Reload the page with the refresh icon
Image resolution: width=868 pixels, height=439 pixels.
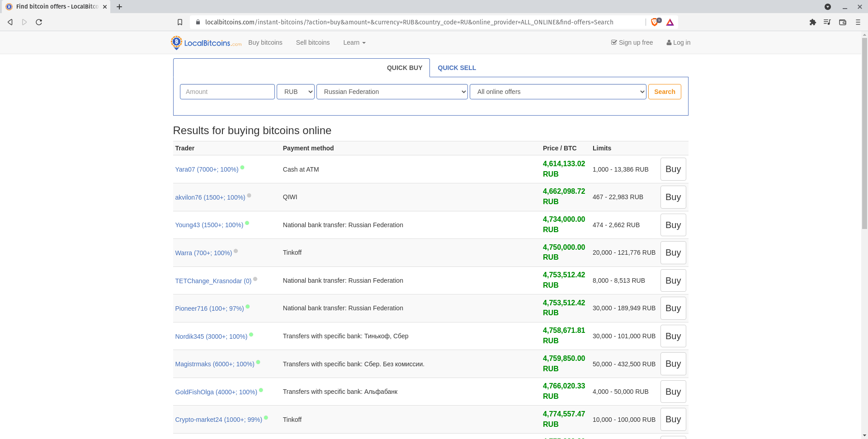coord(39,22)
